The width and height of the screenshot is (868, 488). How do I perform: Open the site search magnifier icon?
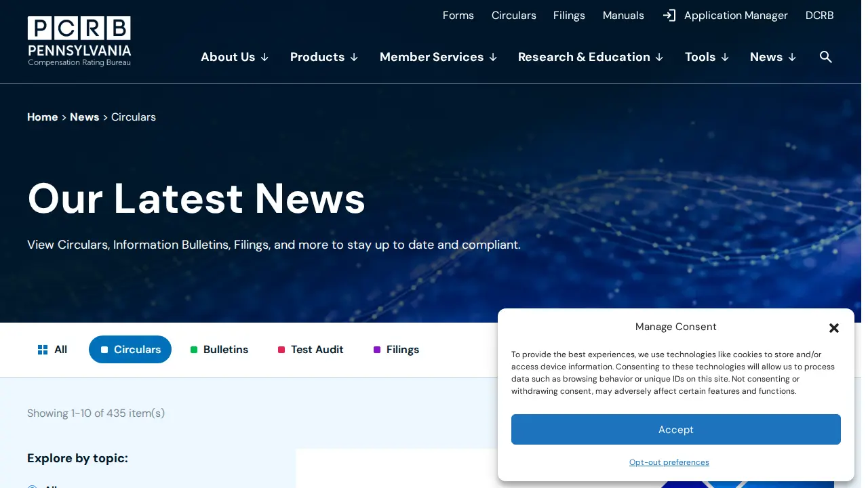pos(825,57)
